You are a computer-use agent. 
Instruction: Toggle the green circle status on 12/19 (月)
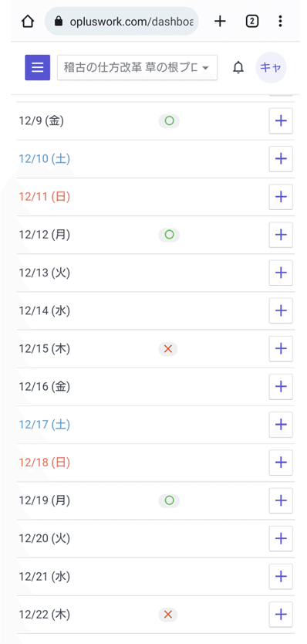coord(169,500)
